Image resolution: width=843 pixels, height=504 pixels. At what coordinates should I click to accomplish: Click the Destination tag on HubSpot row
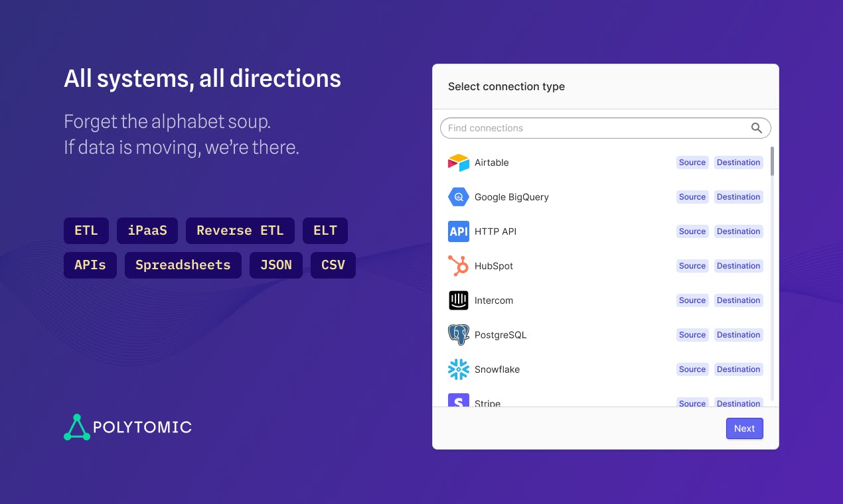739,266
